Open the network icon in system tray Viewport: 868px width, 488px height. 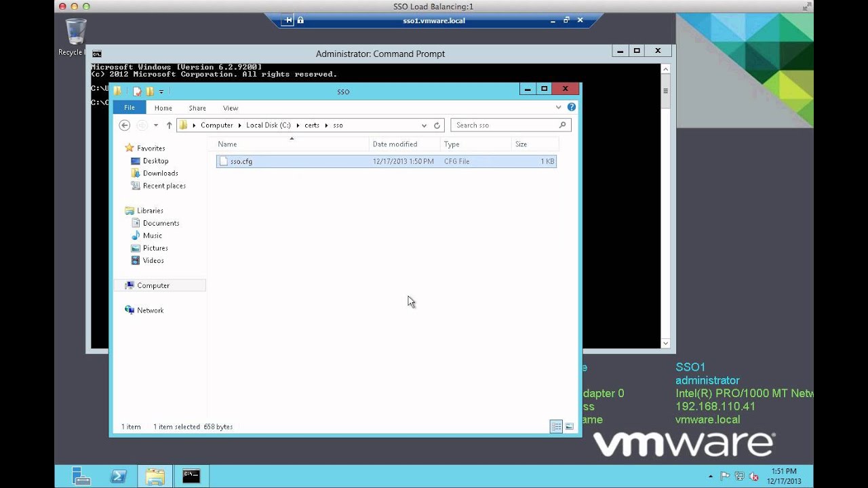(x=739, y=476)
